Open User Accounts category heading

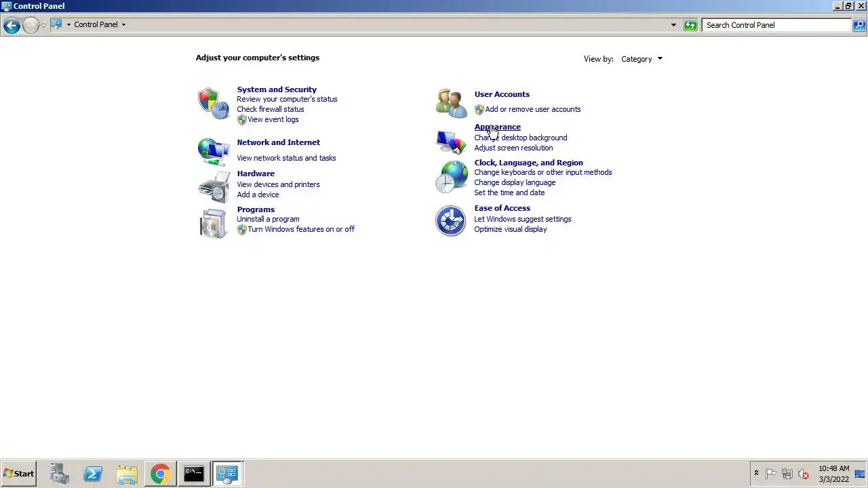pyautogui.click(x=502, y=94)
